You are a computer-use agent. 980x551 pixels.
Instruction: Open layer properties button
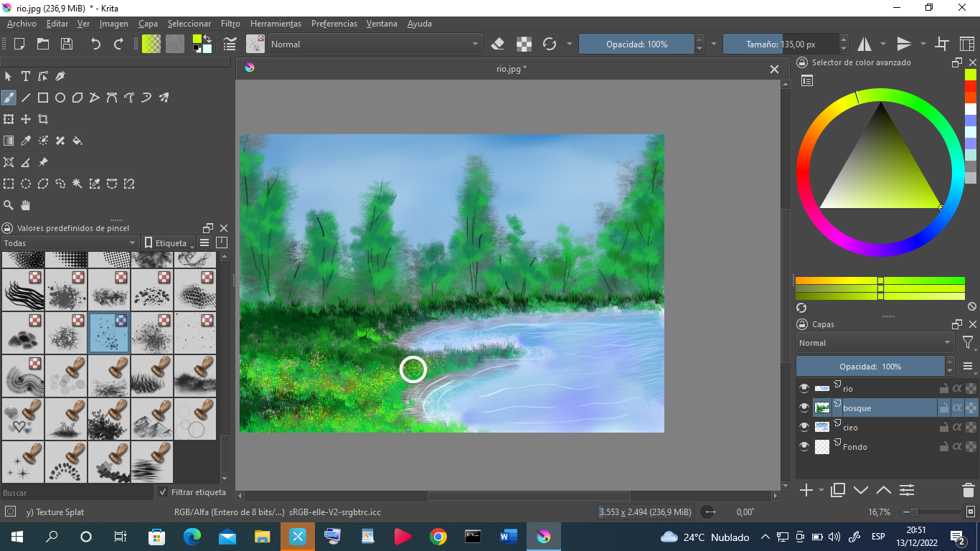[907, 491]
